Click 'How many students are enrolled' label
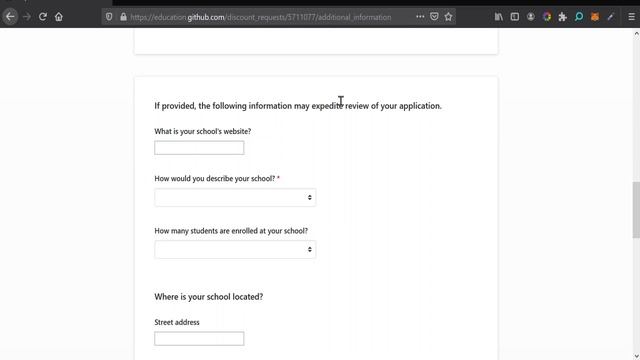640x360 pixels. click(231, 231)
